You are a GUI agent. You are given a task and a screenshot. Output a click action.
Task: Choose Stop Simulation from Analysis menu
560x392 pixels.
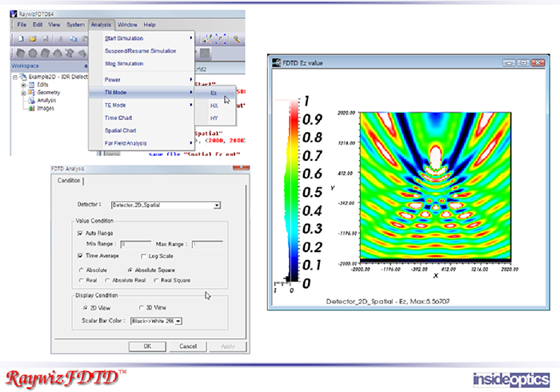pyautogui.click(x=141, y=63)
